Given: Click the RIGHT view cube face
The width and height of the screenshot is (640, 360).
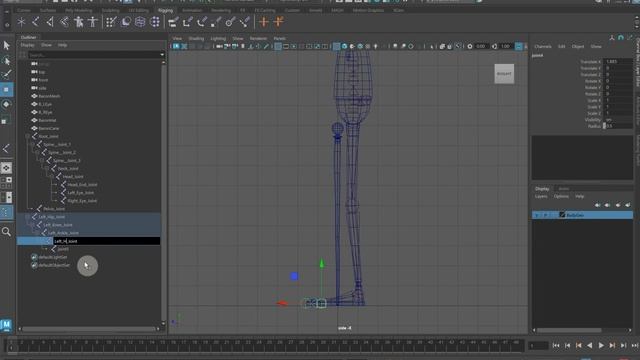Looking at the screenshot, I should (504, 74).
